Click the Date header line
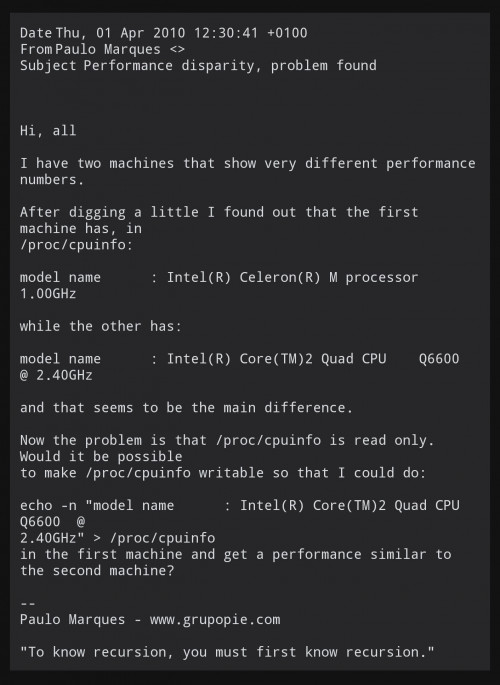The height and width of the screenshot is (685, 500). pos(164,33)
